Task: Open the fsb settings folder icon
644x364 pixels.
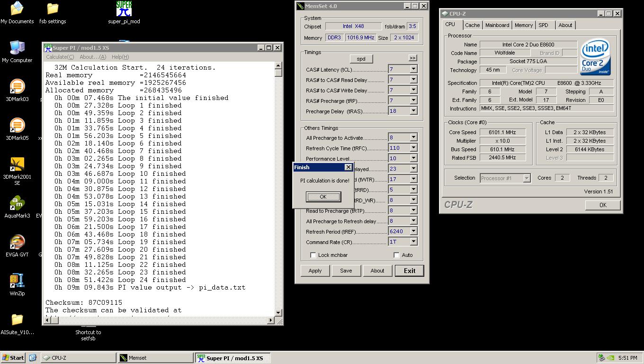Action: tap(53, 9)
